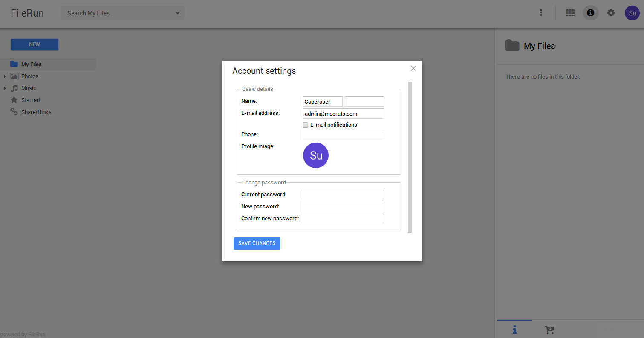Open the vertical three-dot more options menu
The height and width of the screenshot is (338, 644).
[x=541, y=13]
